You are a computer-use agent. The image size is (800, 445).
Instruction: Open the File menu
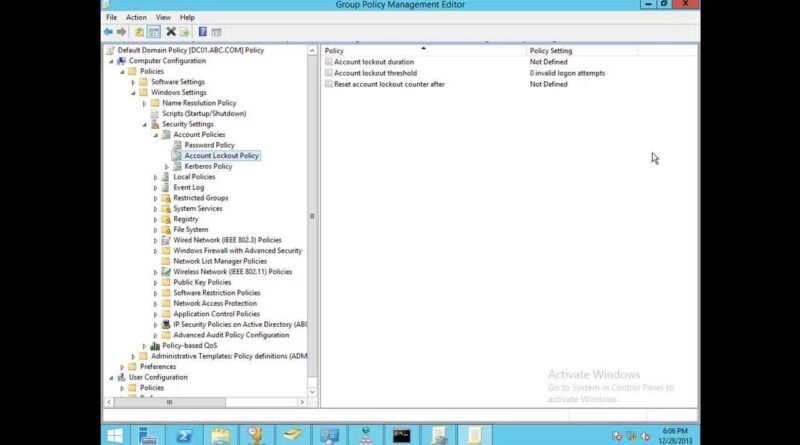(x=111, y=17)
